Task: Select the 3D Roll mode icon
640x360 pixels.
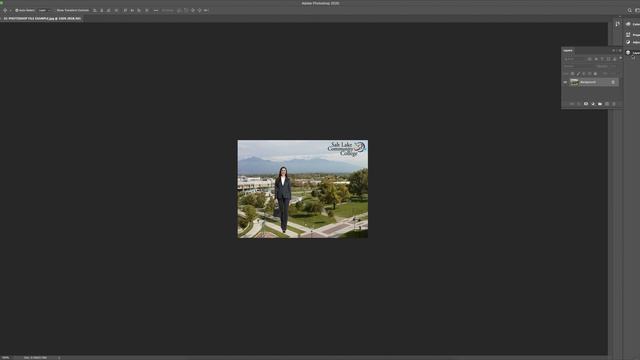Action: pos(186,10)
